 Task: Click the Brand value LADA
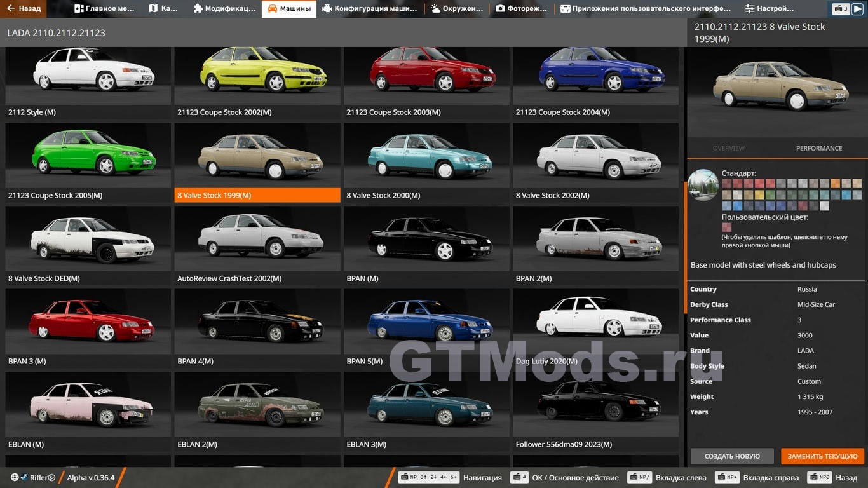coord(805,351)
